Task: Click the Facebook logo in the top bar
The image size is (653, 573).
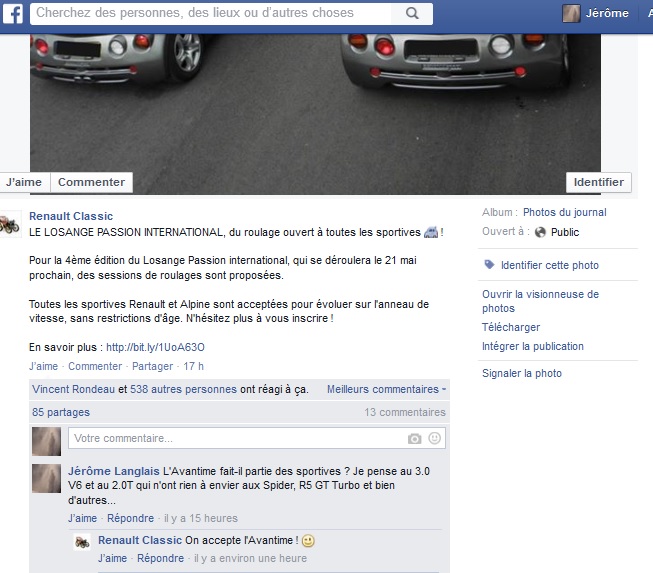Action: pos(13,14)
